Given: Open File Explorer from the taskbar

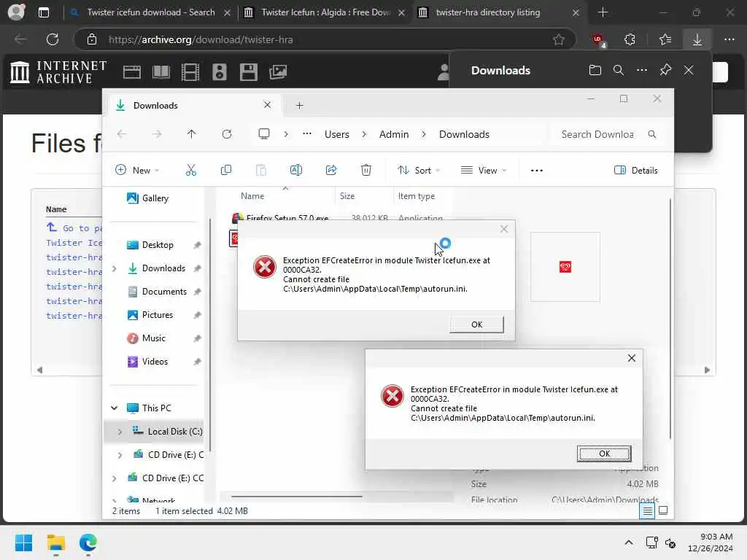Looking at the screenshot, I should coord(55,542).
